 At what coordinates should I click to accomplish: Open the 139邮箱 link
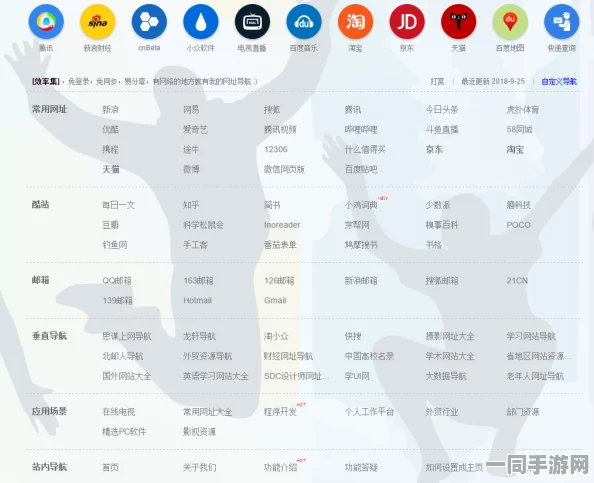(x=117, y=300)
